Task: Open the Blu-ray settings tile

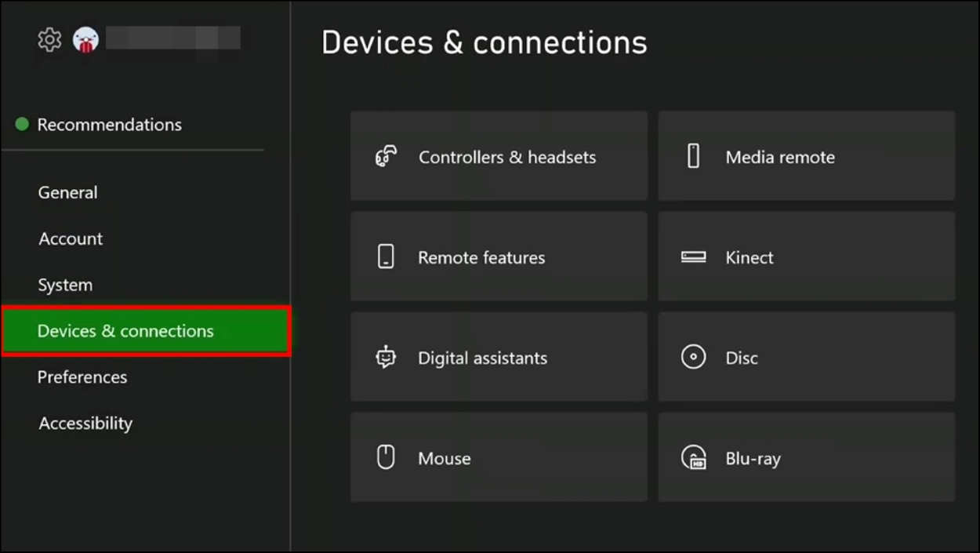Action: coord(807,457)
